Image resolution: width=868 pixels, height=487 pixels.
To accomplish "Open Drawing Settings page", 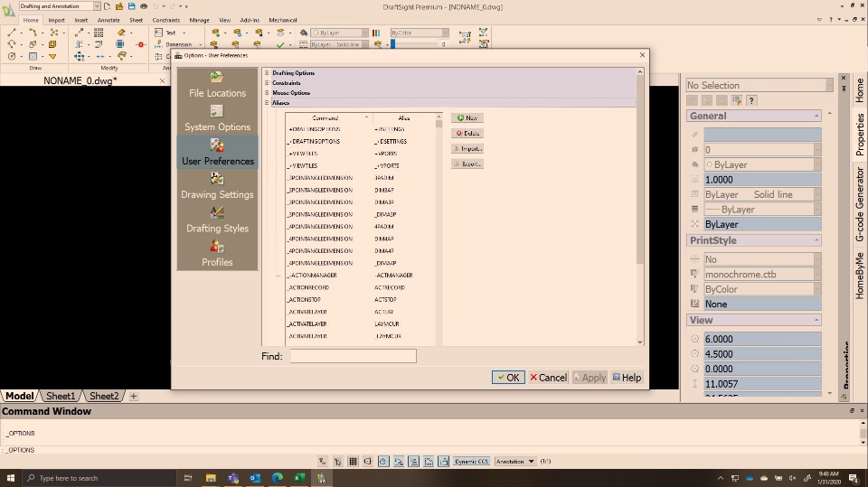I will (217, 186).
